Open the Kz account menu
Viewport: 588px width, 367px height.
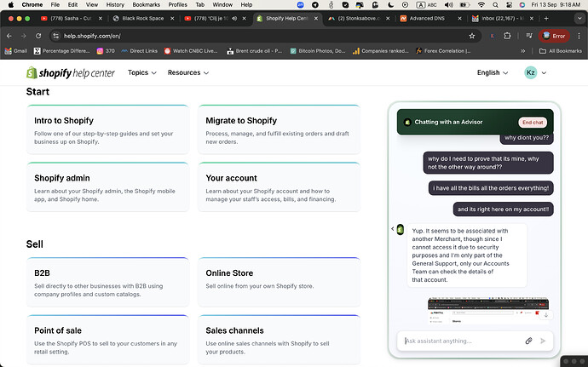pyautogui.click(x=535, y=72)
